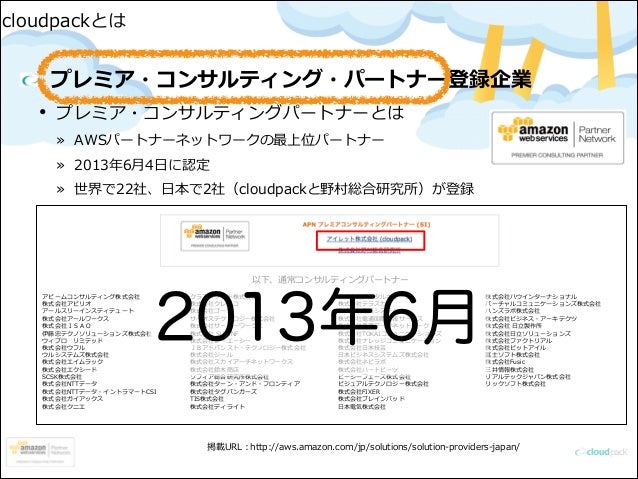638x479 pixels.
Task: Click 'ピーシーフェーズ株式会社' entry
Action: click(374, 377)
